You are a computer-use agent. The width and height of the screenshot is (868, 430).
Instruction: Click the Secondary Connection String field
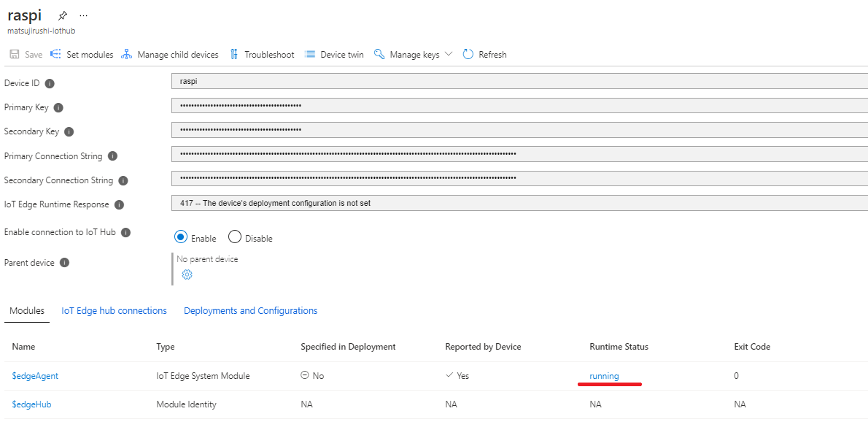[520, 178]
